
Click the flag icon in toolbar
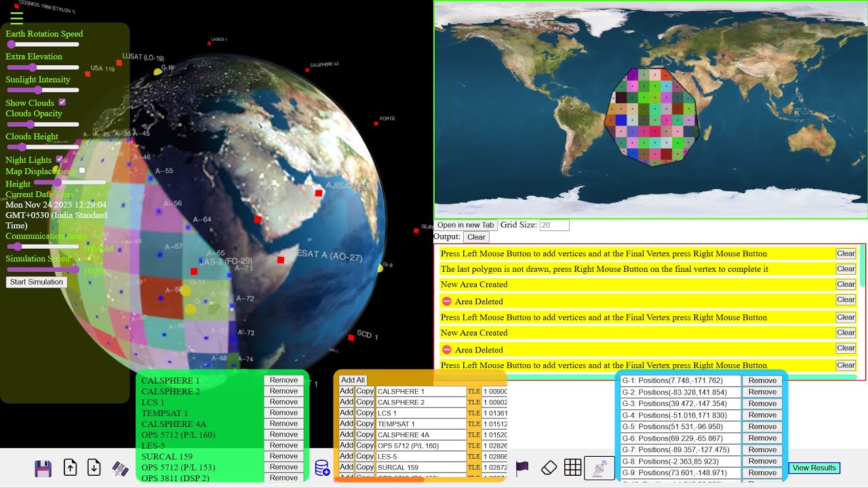pyautogui.click(x=522, y=467)
